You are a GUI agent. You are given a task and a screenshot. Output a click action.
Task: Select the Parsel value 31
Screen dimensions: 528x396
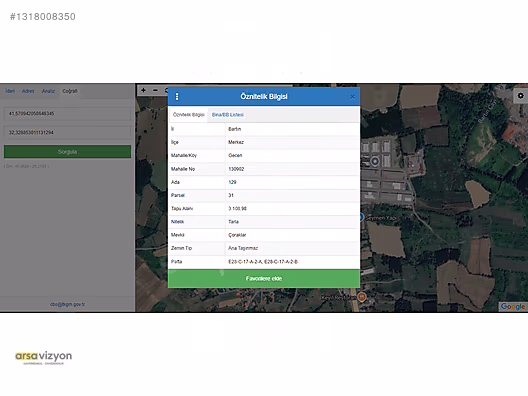[231, 195]
